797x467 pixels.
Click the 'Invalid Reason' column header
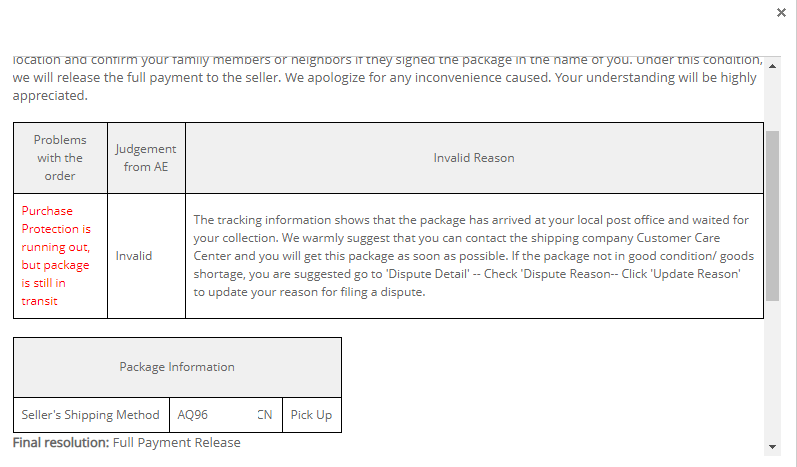click(x=474, y=158)
